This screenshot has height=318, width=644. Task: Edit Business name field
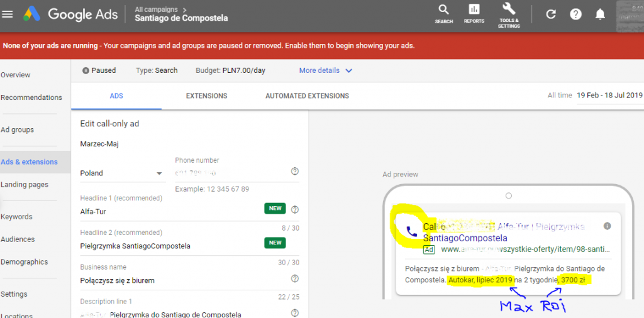[185, 281]
